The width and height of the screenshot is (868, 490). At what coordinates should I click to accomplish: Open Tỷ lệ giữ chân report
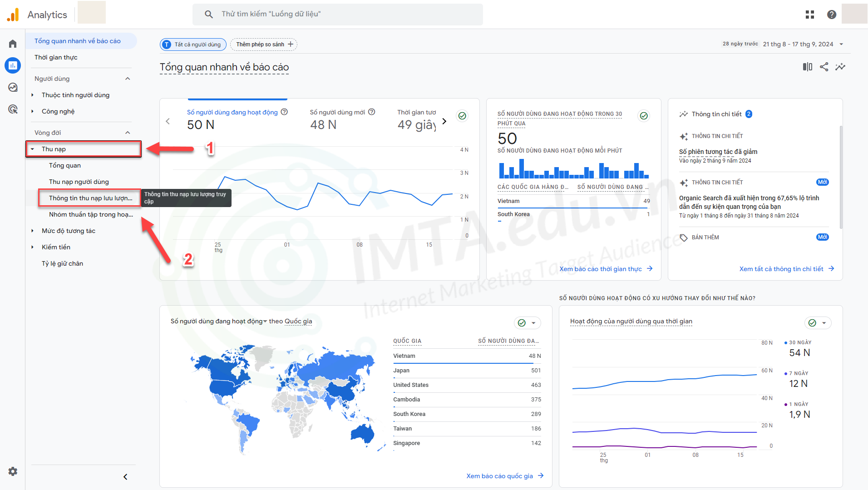(x=62, y=263)
